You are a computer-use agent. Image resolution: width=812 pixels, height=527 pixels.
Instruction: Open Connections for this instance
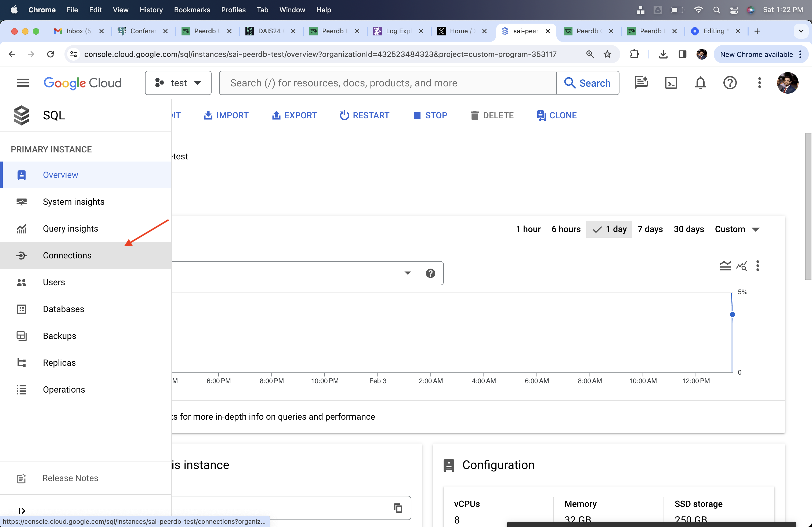(67, 255)
